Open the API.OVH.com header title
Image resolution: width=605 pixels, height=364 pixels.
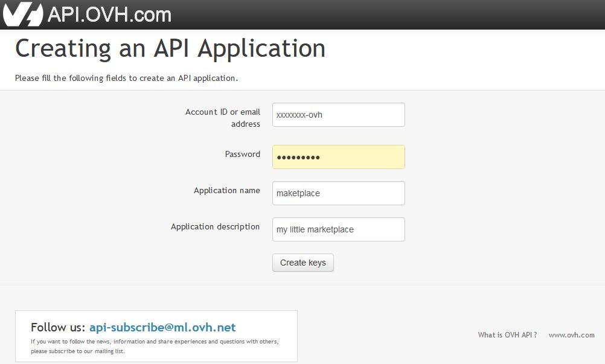coord(109,14)
